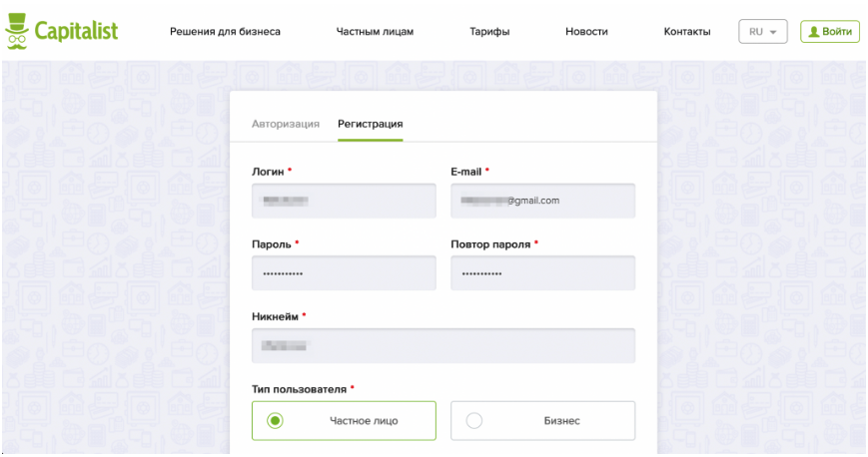Open Частным лицам menu item
The width and height of the screenshot is (868, 457).
tap(375, 32)
